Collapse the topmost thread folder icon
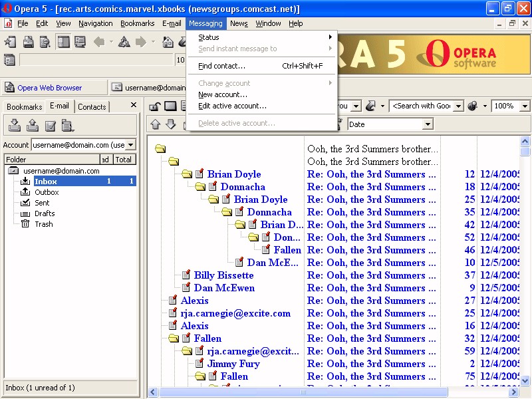 [x=160, y=148]
